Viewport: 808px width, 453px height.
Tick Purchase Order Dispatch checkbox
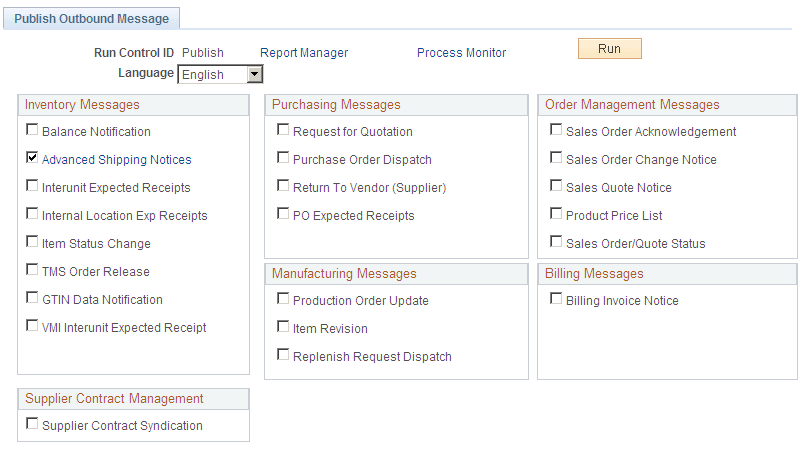click(283, 157)
